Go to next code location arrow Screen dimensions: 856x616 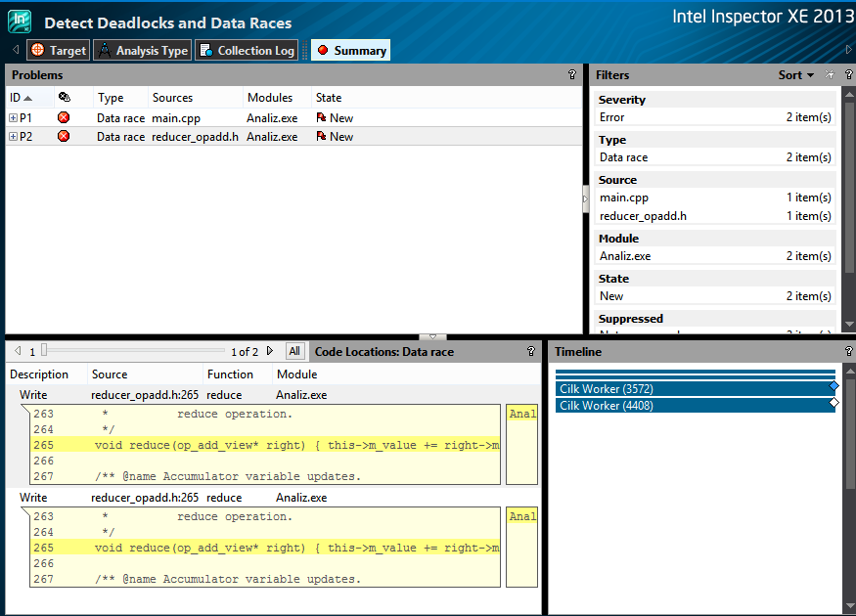coord(270,351)
